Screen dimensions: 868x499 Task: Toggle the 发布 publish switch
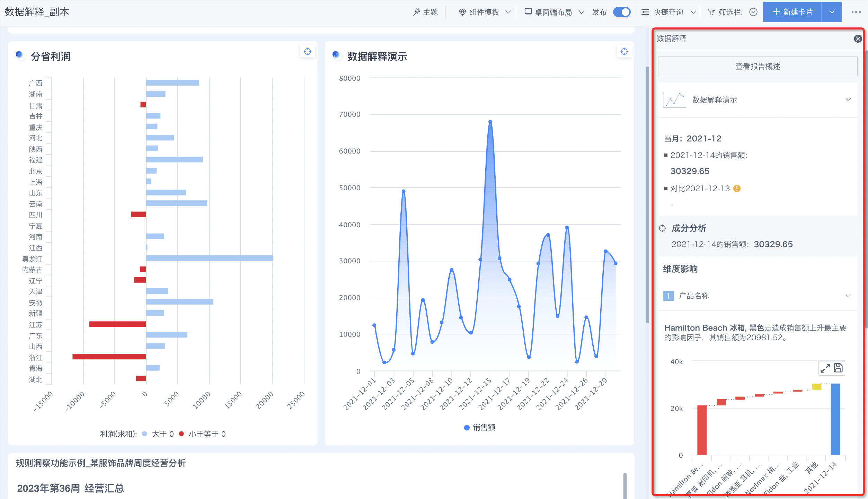pos(622,12)
